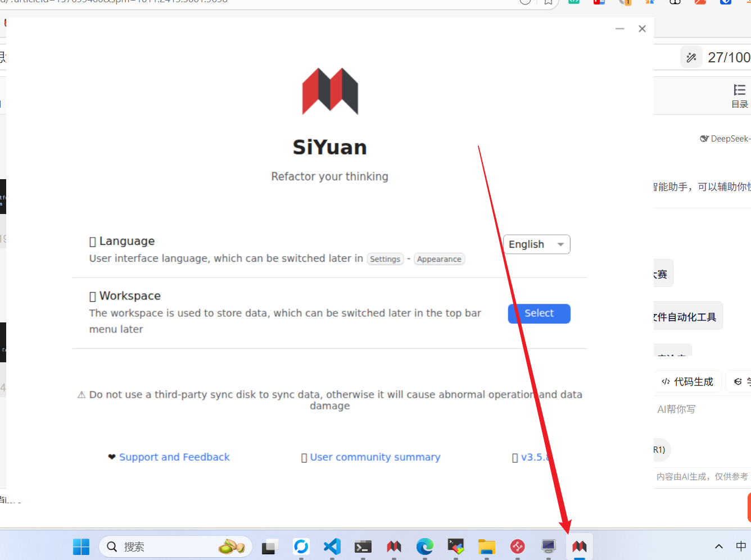751x560 pixels.
Task: Open File Explorer from the taskbar
Action: point(487,547)
